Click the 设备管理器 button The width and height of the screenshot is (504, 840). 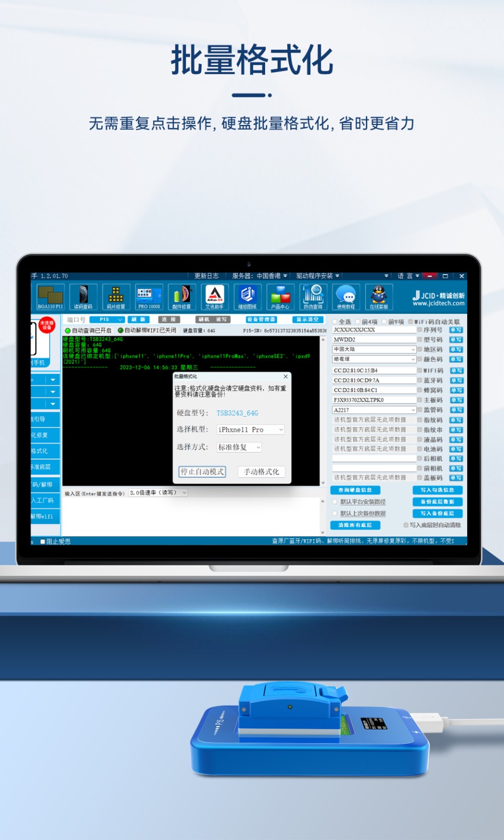(x=261, y=319)
